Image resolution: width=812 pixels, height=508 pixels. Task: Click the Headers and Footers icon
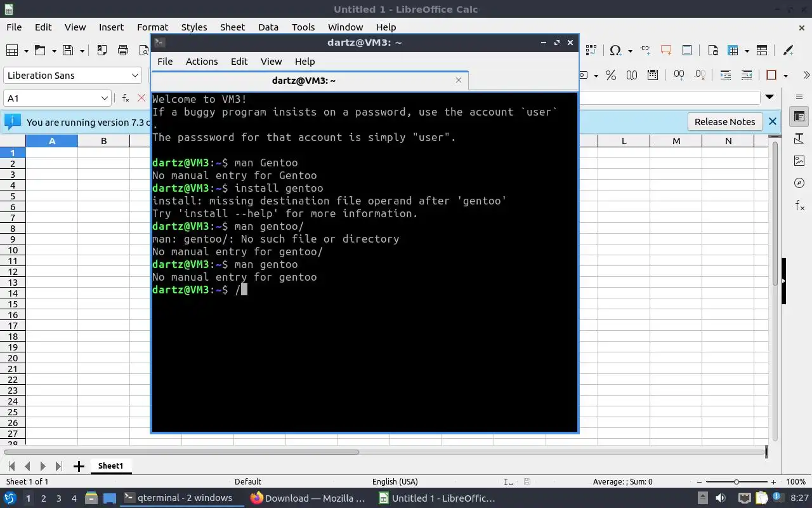[x=687, y=51]
